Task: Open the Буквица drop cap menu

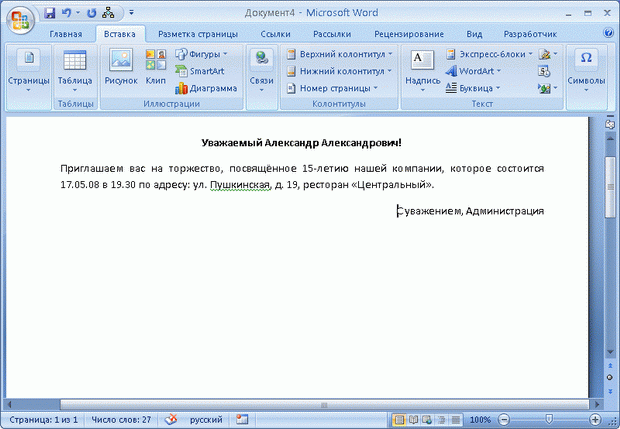Action: (473, 88)
